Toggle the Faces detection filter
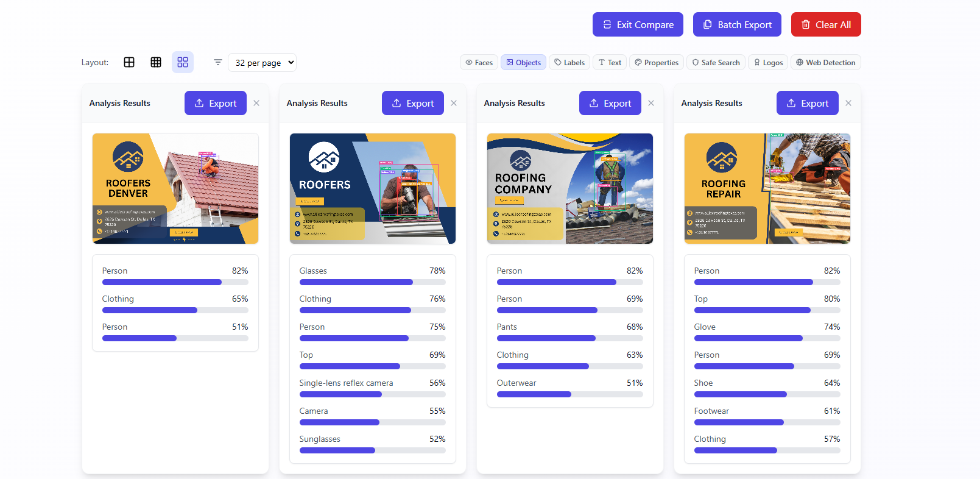Viewport: 980px width, 479px height. click(479, 62)
